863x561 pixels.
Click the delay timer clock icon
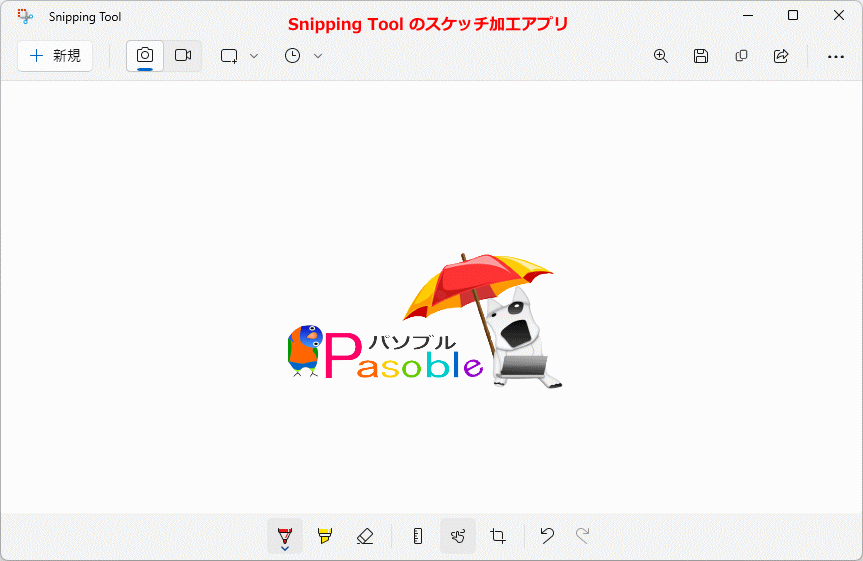[292, 56]
